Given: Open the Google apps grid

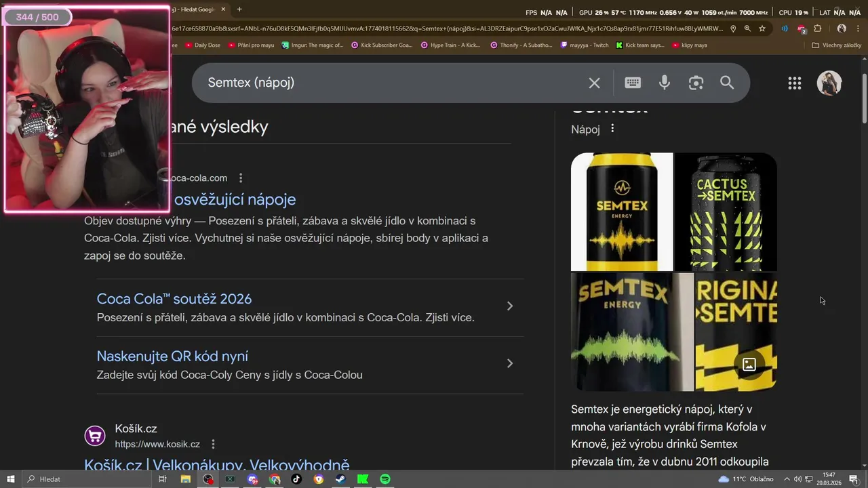Looking at the screenshot, I should 795,83.
